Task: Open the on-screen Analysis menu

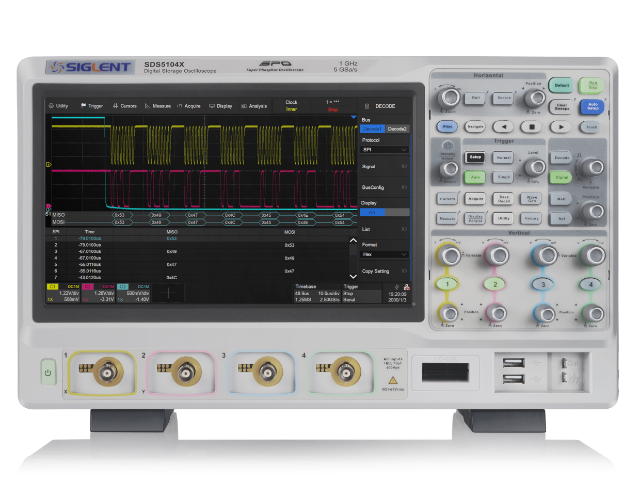Action: [254, 106]
